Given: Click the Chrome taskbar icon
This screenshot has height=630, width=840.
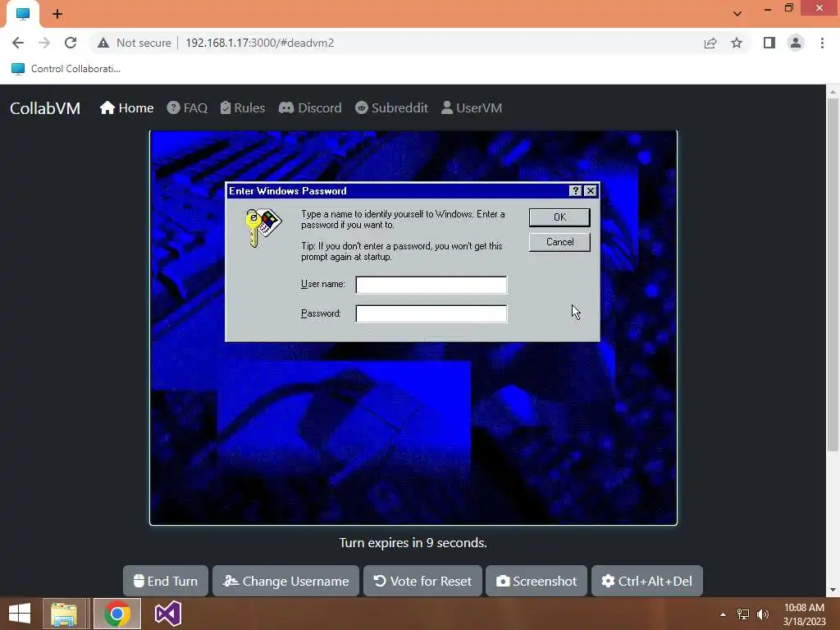Looking at the screenshot, I should (117, 614).
